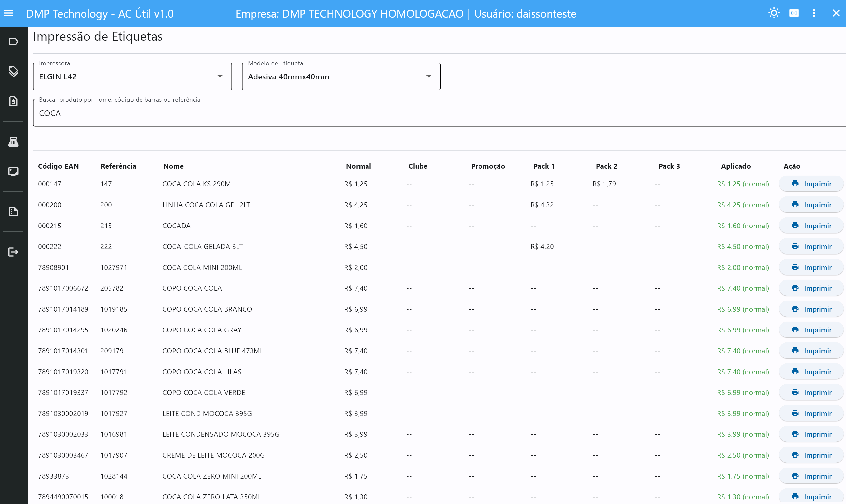Expand the Impressora ELGIN L42 dropdown
This screenshot has height=504, width=846.
pyautogui.click(x=133, y=76)
